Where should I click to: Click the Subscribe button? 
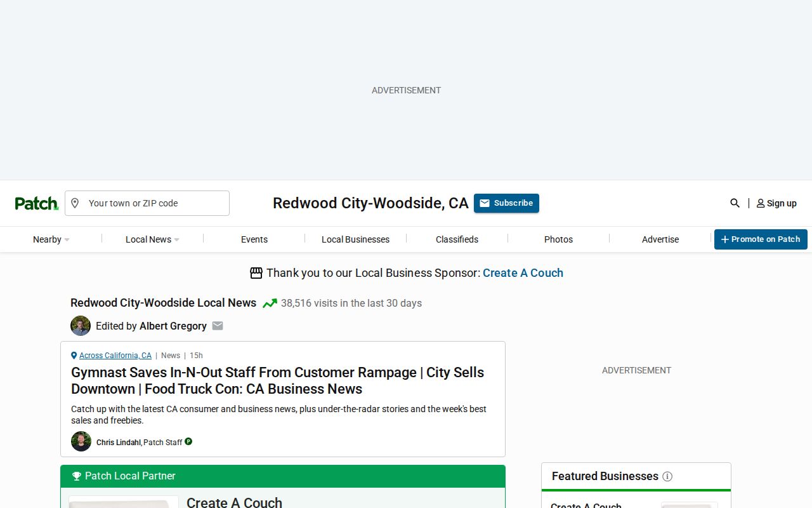506,203
